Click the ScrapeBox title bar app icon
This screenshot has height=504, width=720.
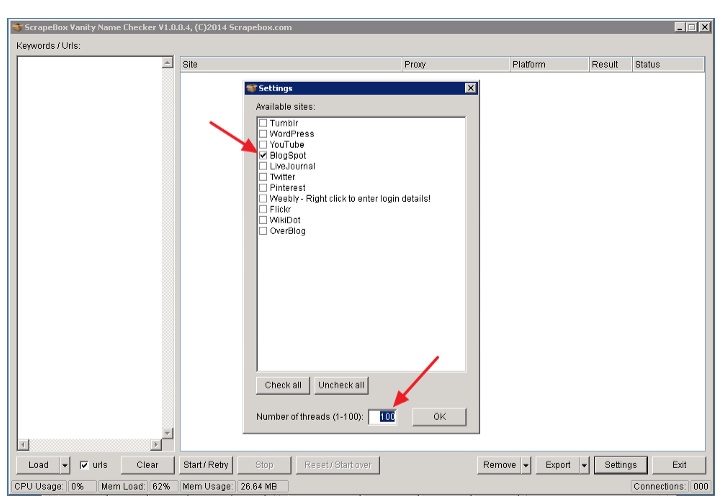tap(17, 27)
